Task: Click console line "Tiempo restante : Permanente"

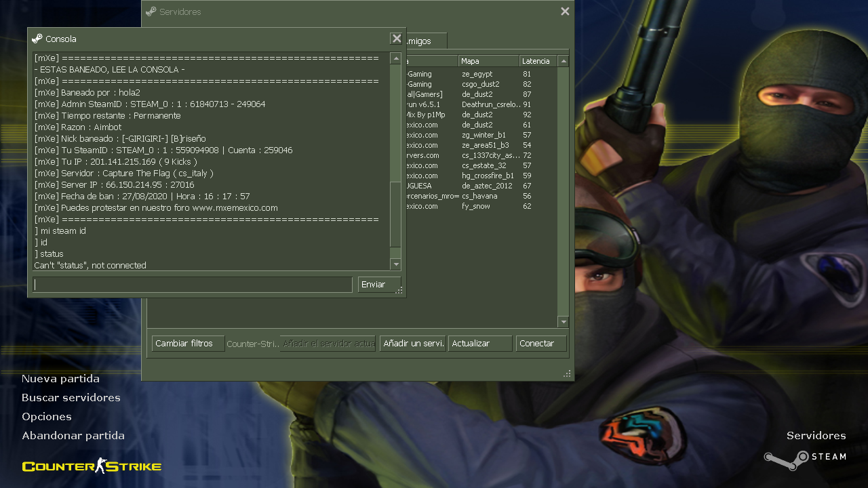Action: pos(107,116)
